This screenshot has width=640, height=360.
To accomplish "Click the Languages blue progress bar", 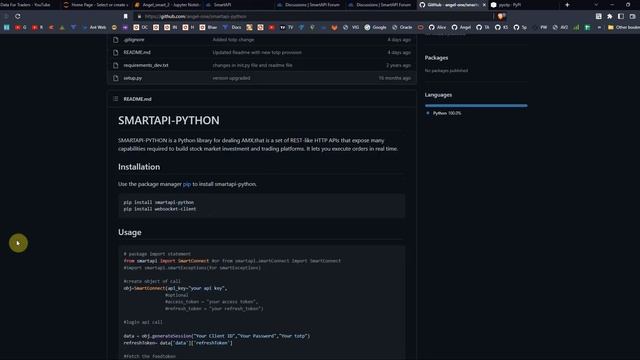I will tap(476, 105).
